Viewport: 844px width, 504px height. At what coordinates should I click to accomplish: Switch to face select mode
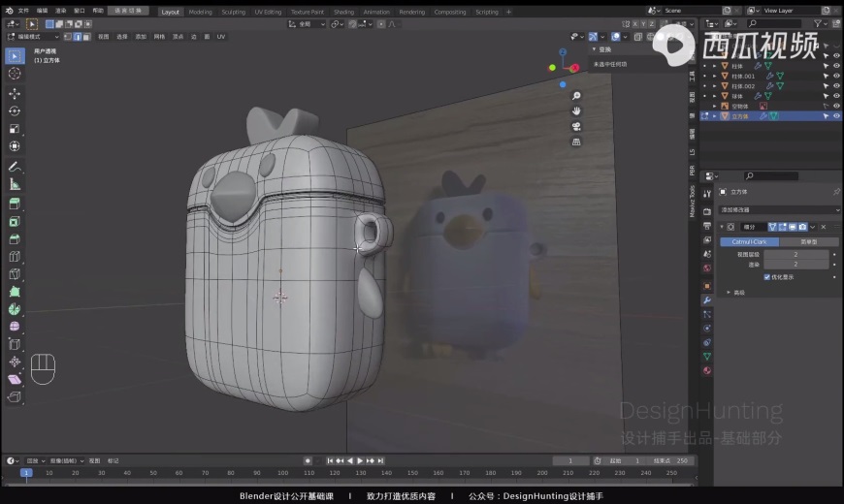coord(86,37)
